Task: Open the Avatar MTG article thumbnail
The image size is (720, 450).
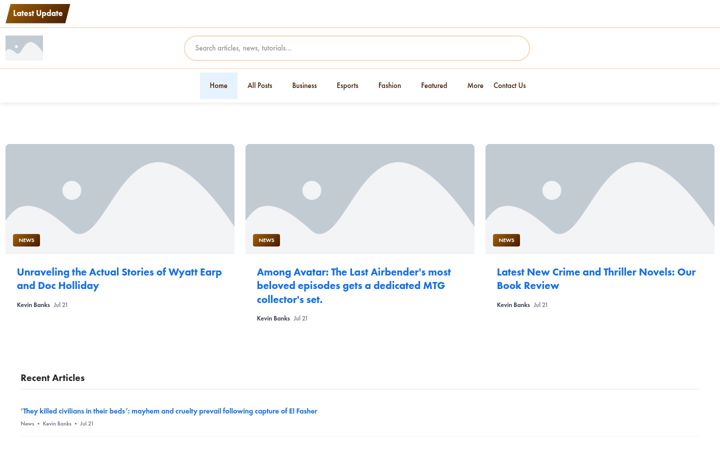Action: click(x=360, y=199)
